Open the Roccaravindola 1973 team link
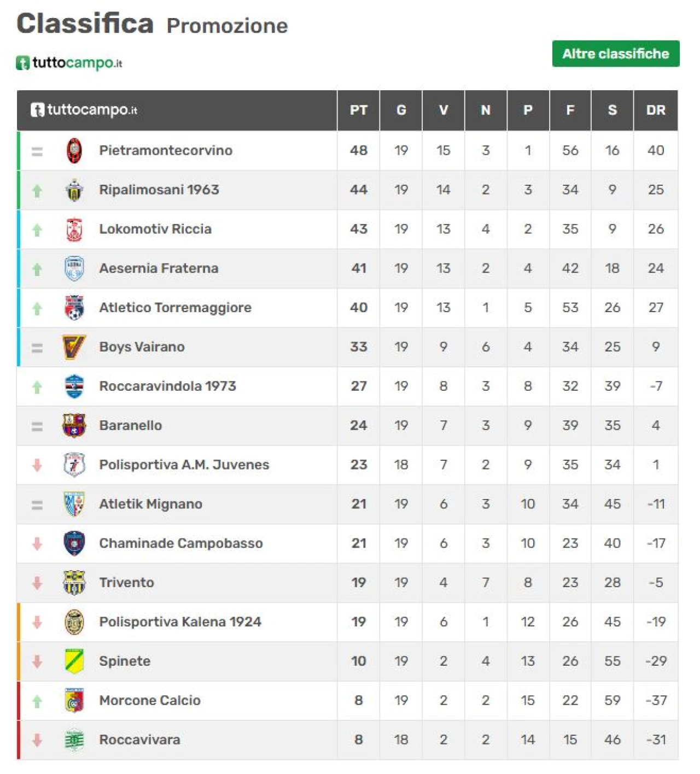700x774 pixels. click(167, 386)
